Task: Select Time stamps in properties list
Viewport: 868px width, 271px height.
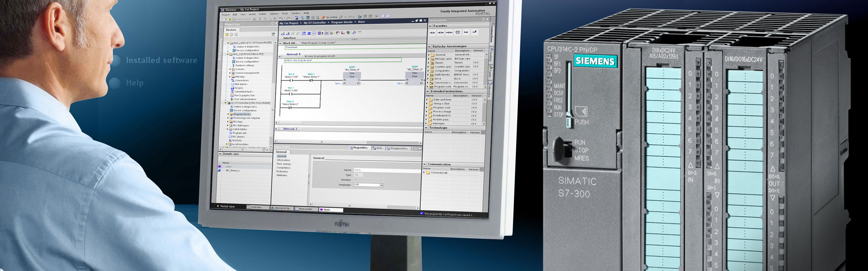Action: (x=284, y=164)
